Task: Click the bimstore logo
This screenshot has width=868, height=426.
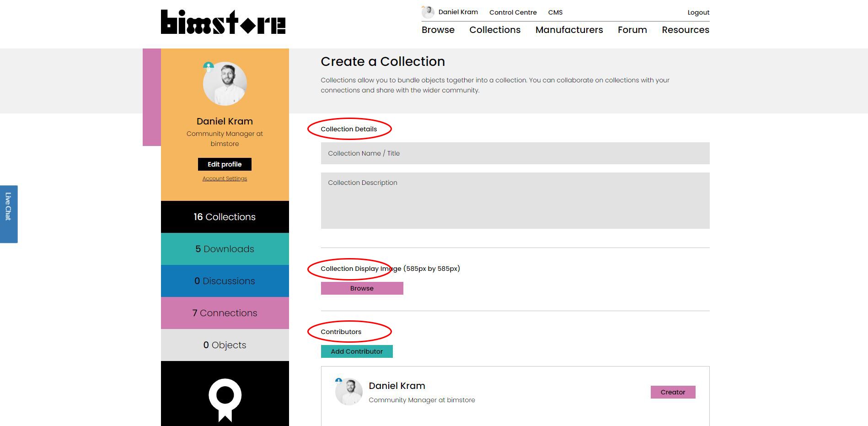Action: pos(223,22)
